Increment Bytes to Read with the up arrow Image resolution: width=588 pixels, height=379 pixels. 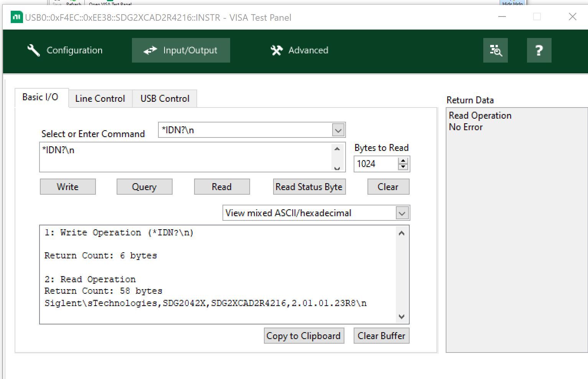pyautogui.click(x=403, y=161)
